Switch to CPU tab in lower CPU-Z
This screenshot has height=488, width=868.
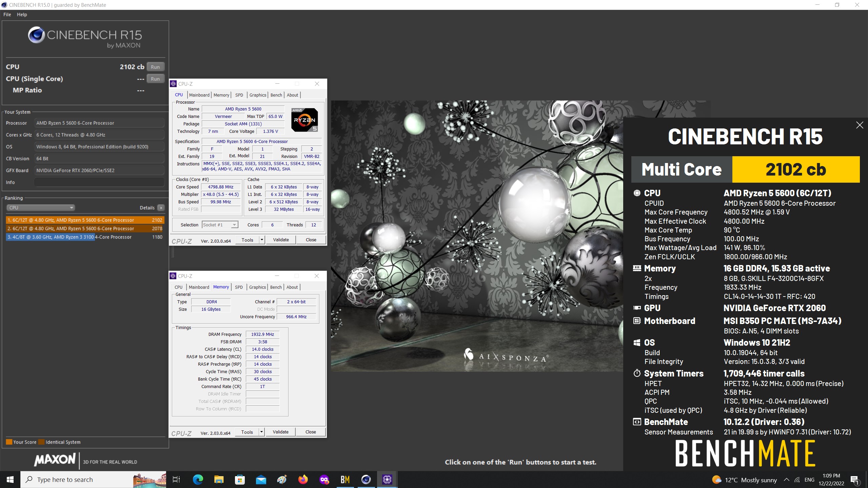tap(178, 287)
